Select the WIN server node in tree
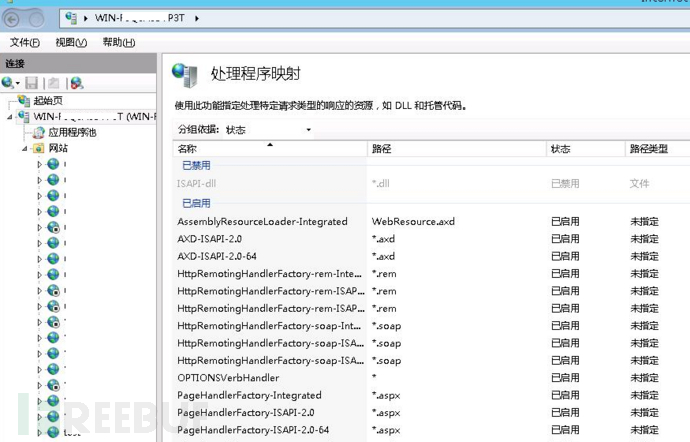The height and width of the screenshot is (442, 690). (x=94, y=117)
